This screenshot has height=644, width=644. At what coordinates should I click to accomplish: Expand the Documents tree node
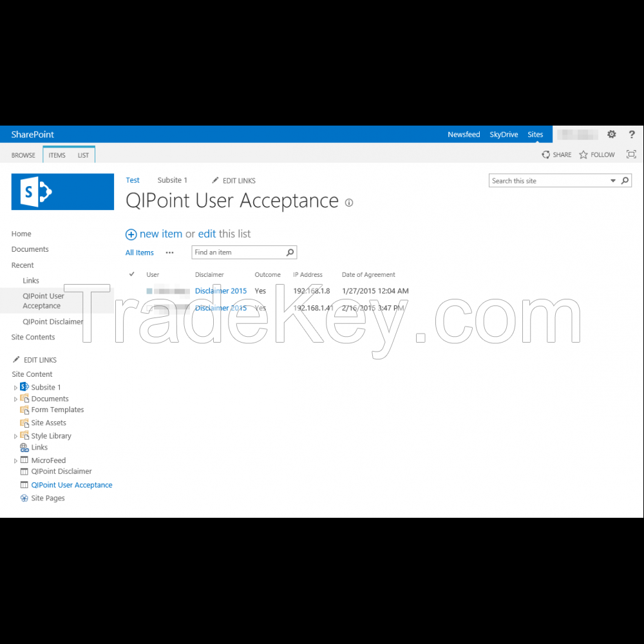tap(15, 399)
